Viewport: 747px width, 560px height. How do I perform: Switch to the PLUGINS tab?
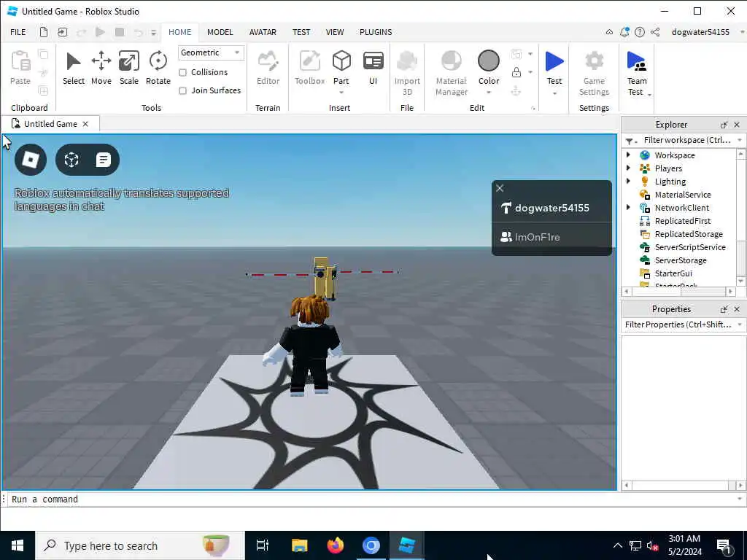click(376, 32)
